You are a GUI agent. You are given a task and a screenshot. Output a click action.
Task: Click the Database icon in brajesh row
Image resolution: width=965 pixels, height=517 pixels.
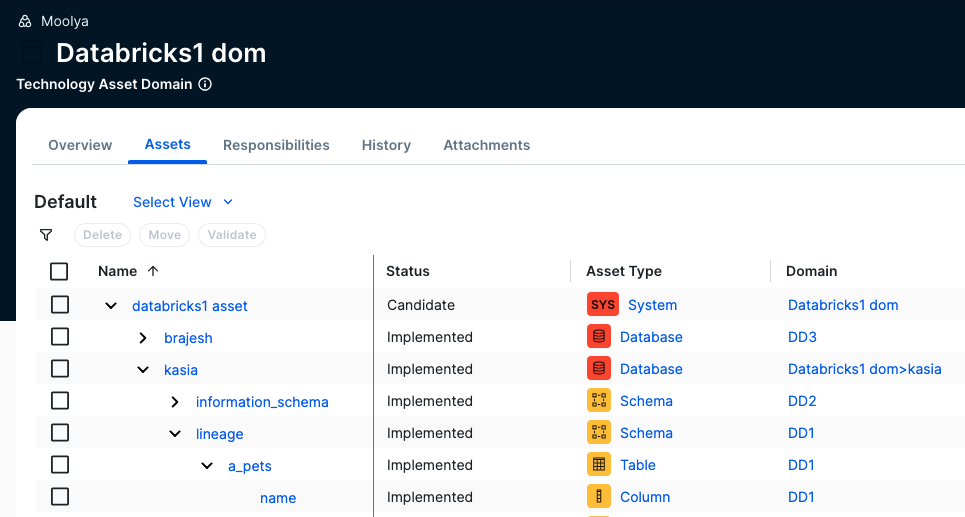[599, 337]
